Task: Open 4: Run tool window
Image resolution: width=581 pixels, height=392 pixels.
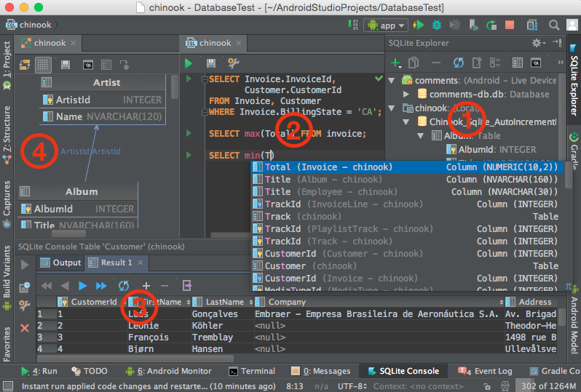Action: pyautogui.click(x=39, y=371)
